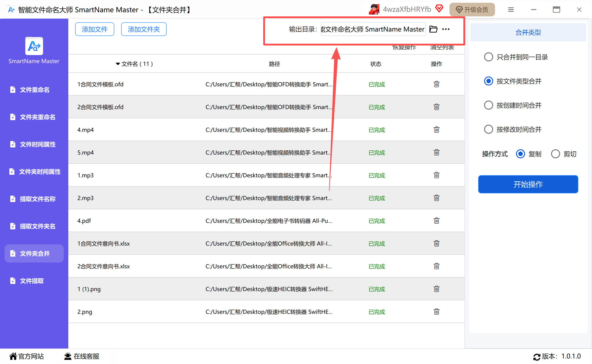Image resolution: width=592 pixels, height=364 pixels.
Task: Delete the 1合同文件模板.ofd row with trash icon
Action: pyautogui.click(x=436, y=84)
